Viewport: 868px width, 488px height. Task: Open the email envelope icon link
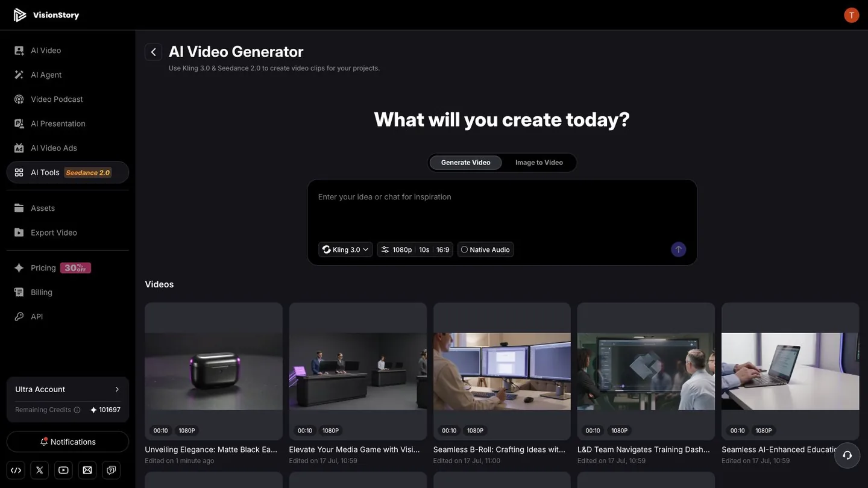tap(87, 470)
